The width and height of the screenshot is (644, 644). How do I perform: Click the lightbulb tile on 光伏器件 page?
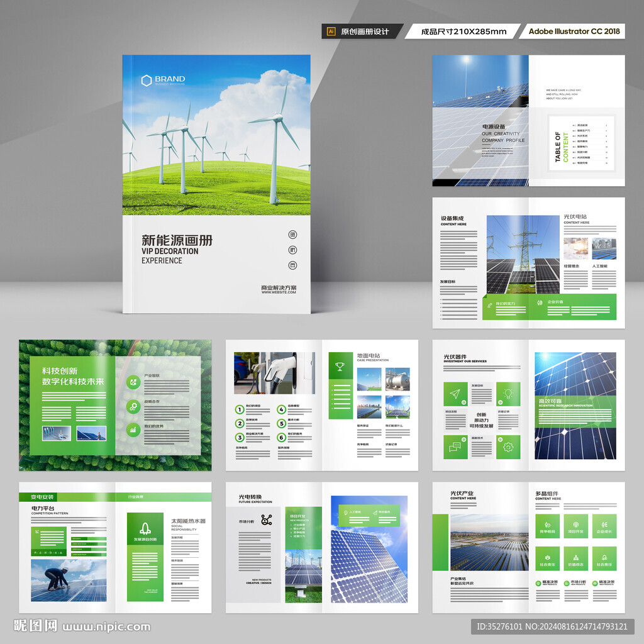[508, 394]
